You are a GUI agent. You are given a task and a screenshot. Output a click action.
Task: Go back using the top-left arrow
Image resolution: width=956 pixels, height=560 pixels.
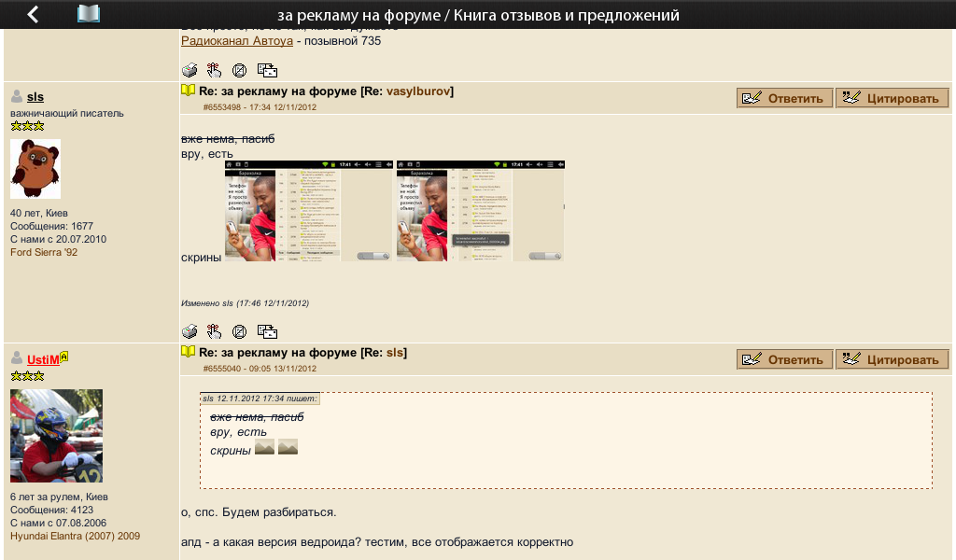(34, 14)
